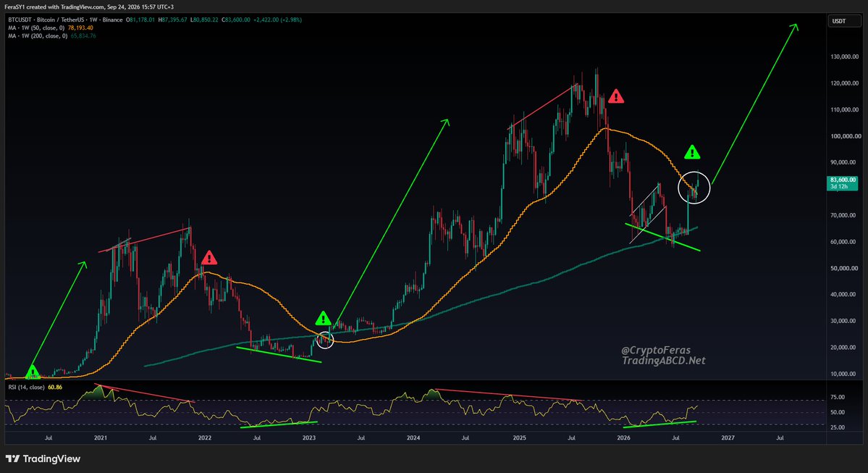Click the 2027 label on time axis

point(728,438)
